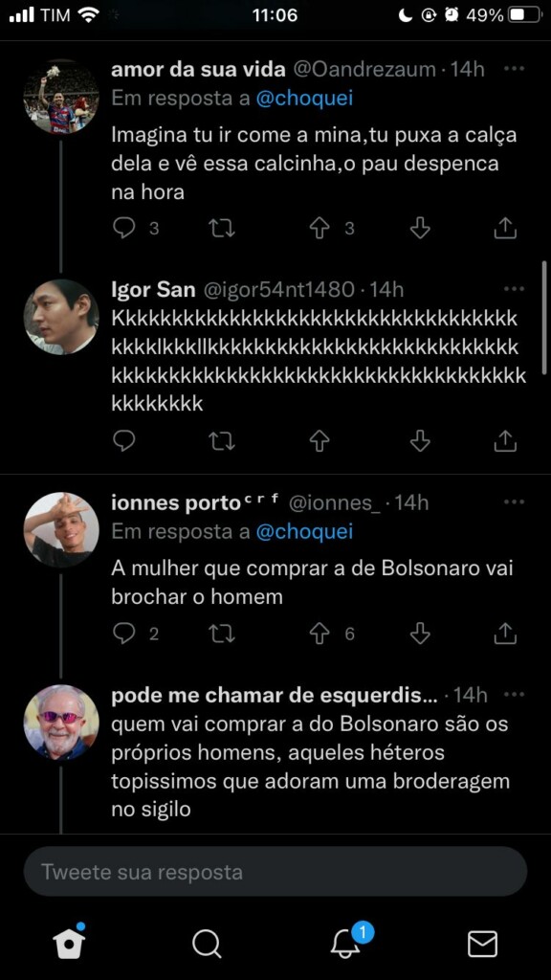Open the Messages envelope tab
Image resolution: width=551 pixels, height=980 pixels.
pyautogui.click(x=482, y=943)
